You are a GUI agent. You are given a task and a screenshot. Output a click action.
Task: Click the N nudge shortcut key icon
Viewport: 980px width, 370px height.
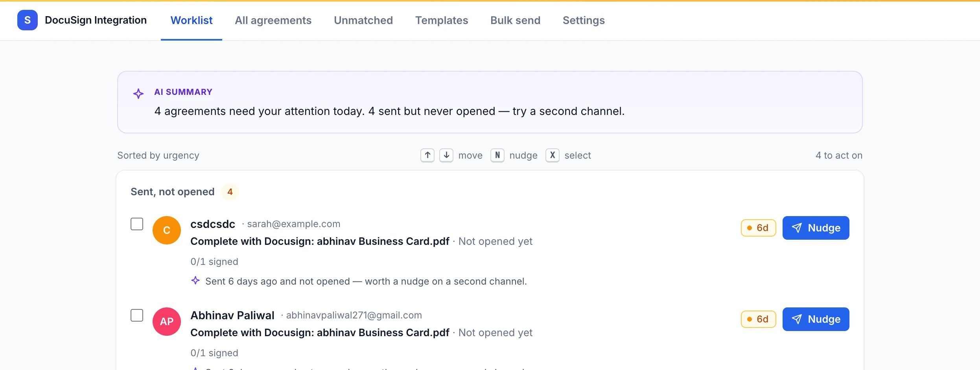pyautogui.click(x=497, y=155)
